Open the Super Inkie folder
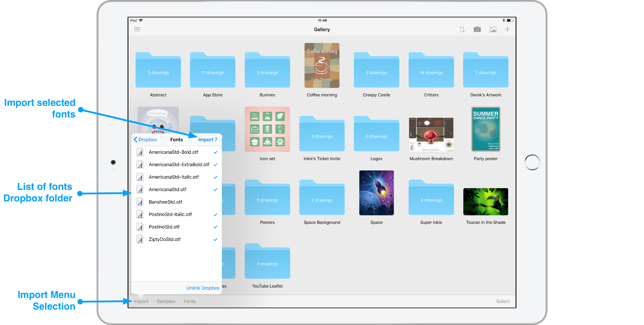The width and height of the screenshot is (644, 325). click(x=431, y=197)
